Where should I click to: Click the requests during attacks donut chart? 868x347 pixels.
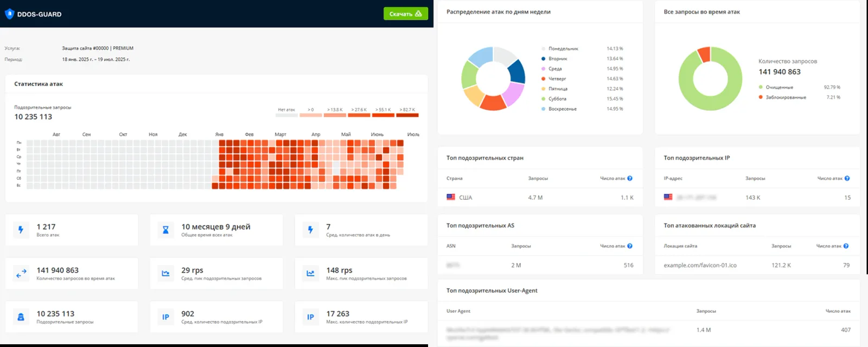(710, 79)
